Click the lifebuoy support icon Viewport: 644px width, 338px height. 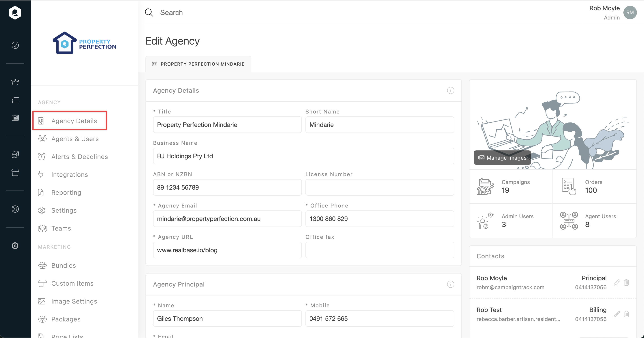click(x=15, y=209)
